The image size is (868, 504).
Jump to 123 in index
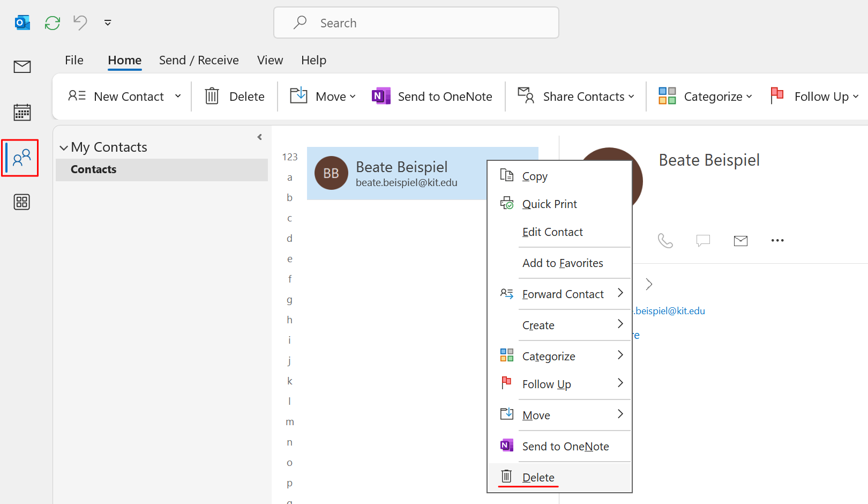point(290,157)
